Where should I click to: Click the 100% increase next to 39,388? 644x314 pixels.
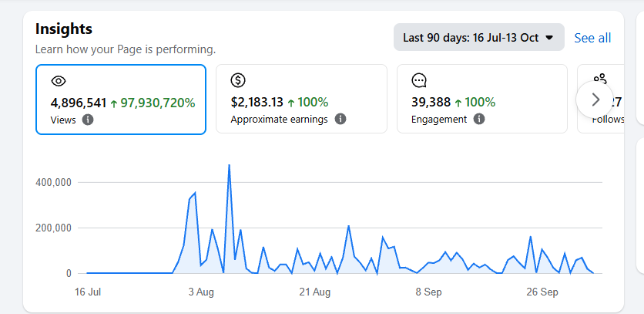pyautogui.click(x=480, y=102)
